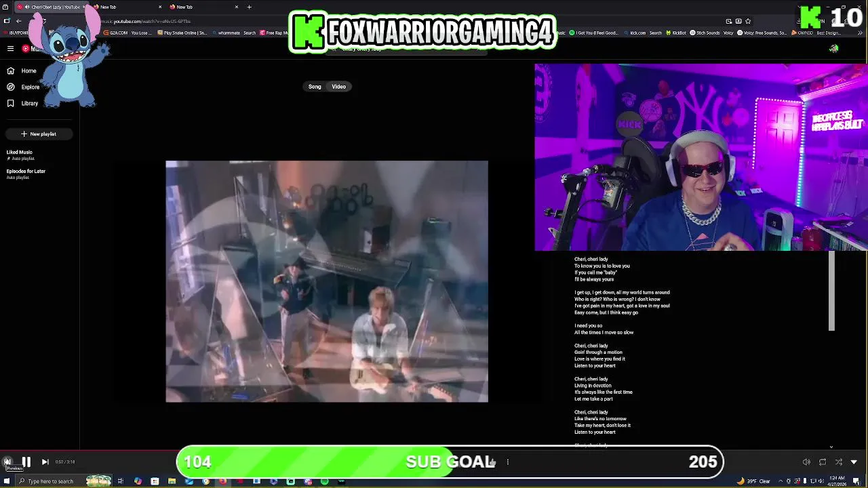Screen dimensions: 868x488
Task: Open a new browser tab with plus
Action: tap(249, 7)
